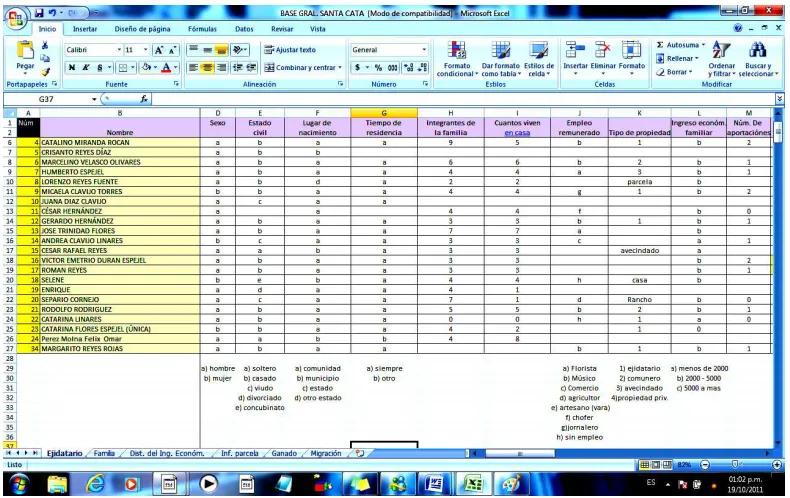Switch to page layout view button

pyautogui.click(x=655, y=464)
